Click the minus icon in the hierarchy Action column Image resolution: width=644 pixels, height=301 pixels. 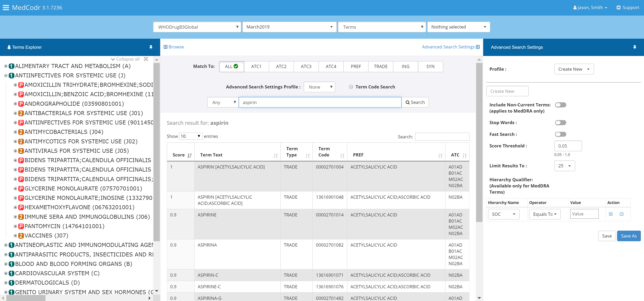pyautogui.click(x=621, y=214)
